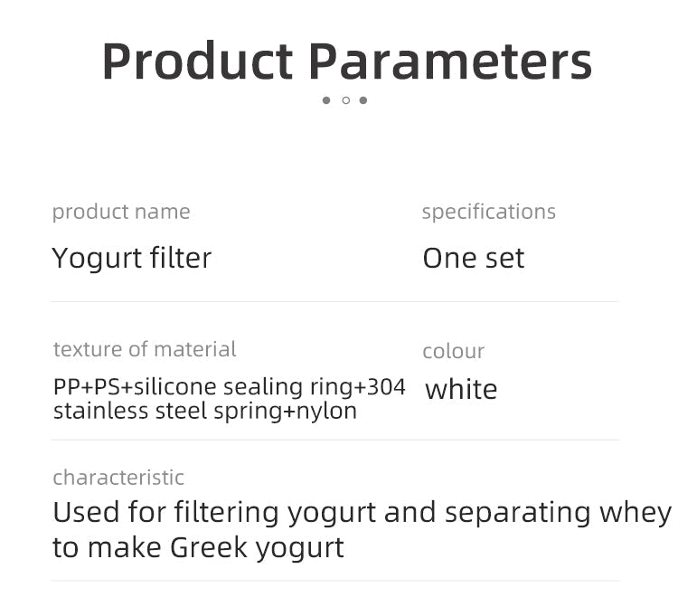The width and height of the screenshot is (678, 616).
Task: Select the "white" colour value
Action: pos(461,389)
